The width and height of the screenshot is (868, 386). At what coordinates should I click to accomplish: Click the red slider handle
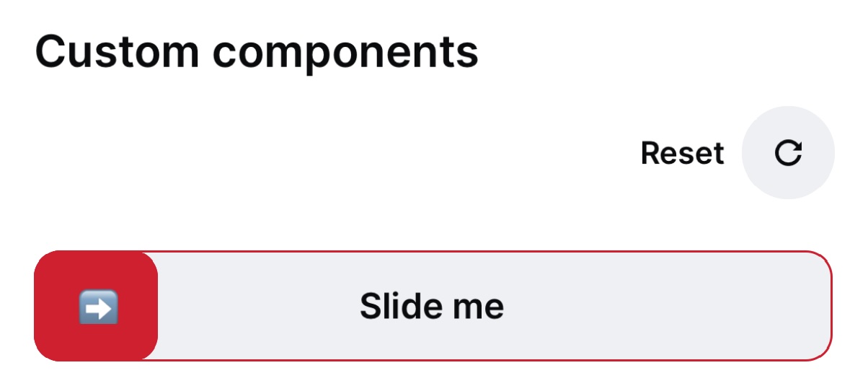point(96,306)
